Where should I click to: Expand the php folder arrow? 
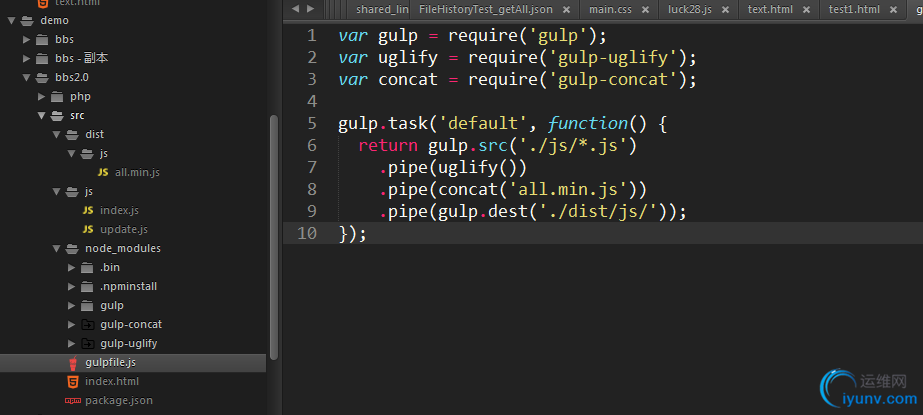click(x=41, y=97)
